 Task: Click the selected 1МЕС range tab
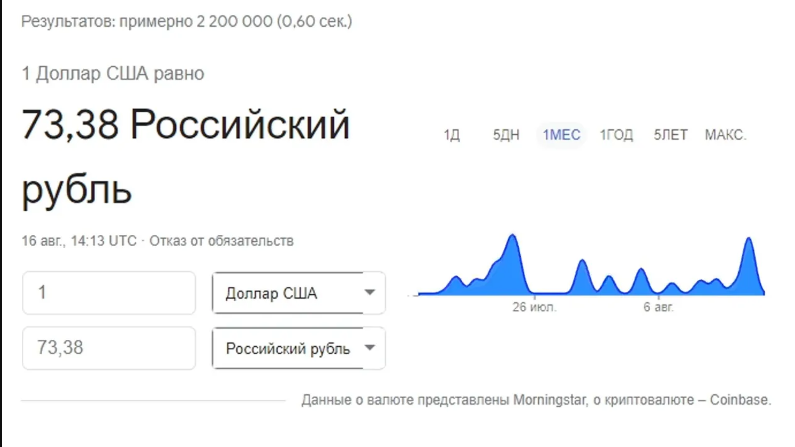coord(561,135)
